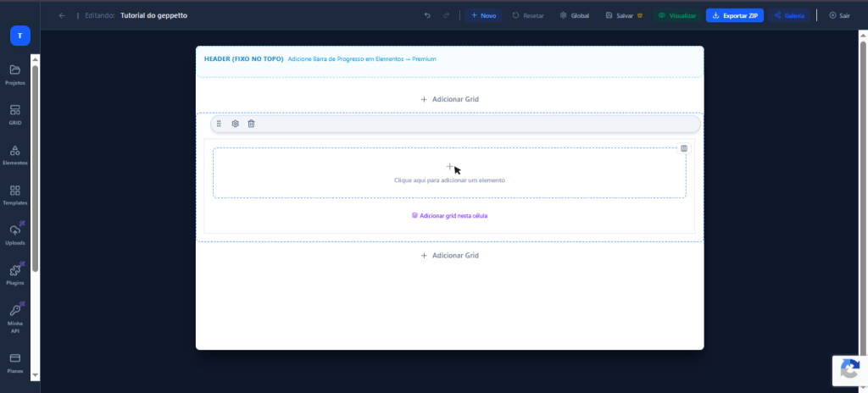Screen dimensions: 868x393
Task: Click the back arrow beside Editando
Action: pos(62,15)
